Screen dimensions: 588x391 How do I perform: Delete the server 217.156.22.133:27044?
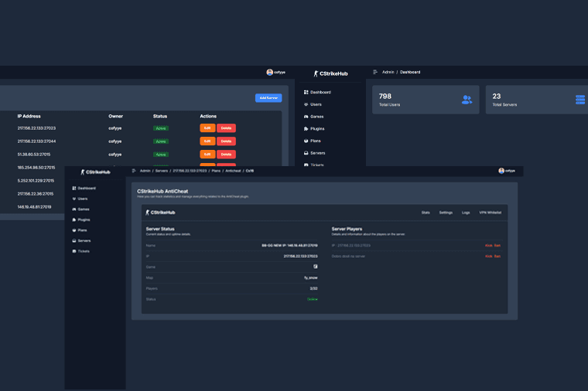click(x=226, y=141)
